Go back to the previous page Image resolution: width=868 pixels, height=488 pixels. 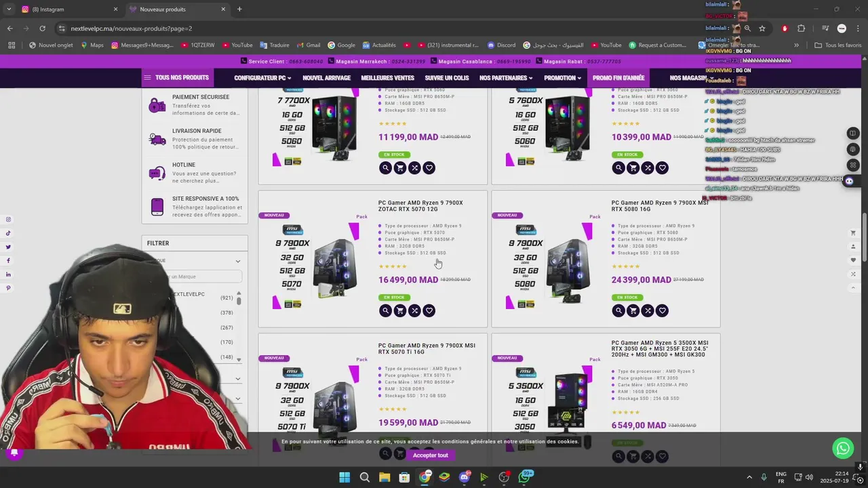pyautogui.click(x=9, y=28)
